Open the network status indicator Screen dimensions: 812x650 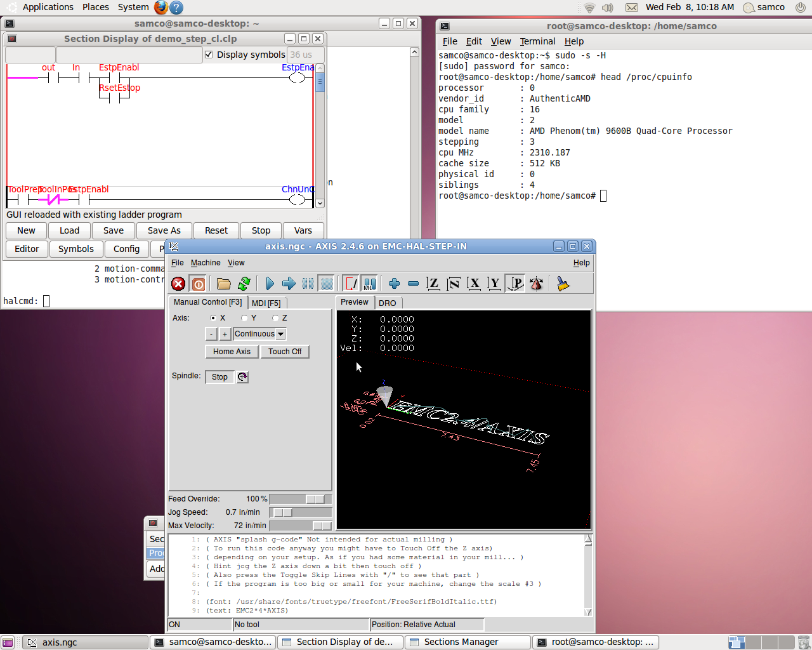click(589, 8)
